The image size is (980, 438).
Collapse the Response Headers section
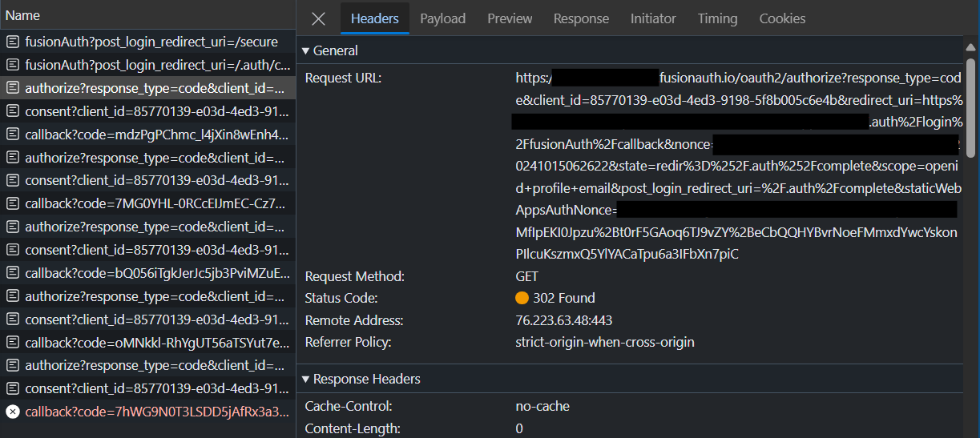(306, 380)
